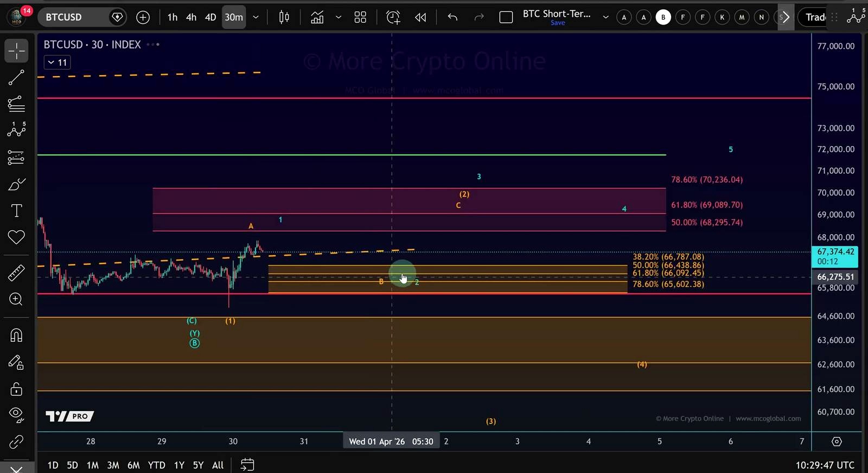This screenshot has width=868, height=473.
Task: Select the text annotation tool
Action: tap(16, 211)
